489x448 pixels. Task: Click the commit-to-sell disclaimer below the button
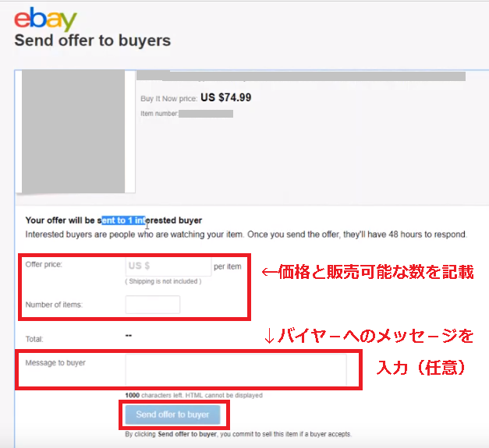click(x=239, y=434)
